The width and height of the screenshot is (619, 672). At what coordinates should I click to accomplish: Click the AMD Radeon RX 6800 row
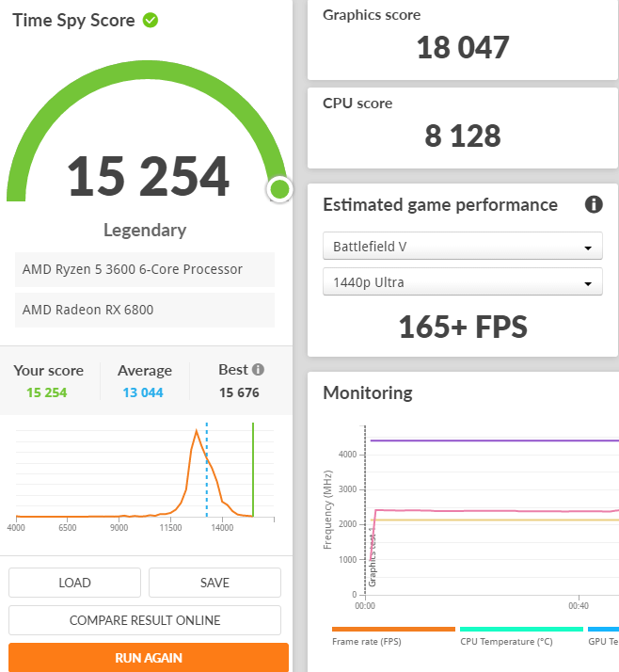point(145,310)
